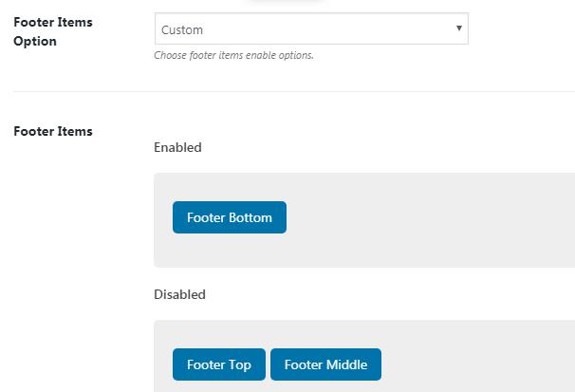Click the Footer Middle item
Image resolution: width=575 pixels, height=392 pixels.
click(325, 364)
